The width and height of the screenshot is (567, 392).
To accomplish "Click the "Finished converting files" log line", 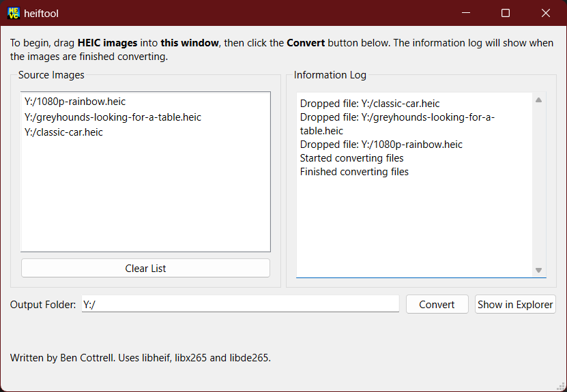I will pyautogui.click(x=354, y=172).
